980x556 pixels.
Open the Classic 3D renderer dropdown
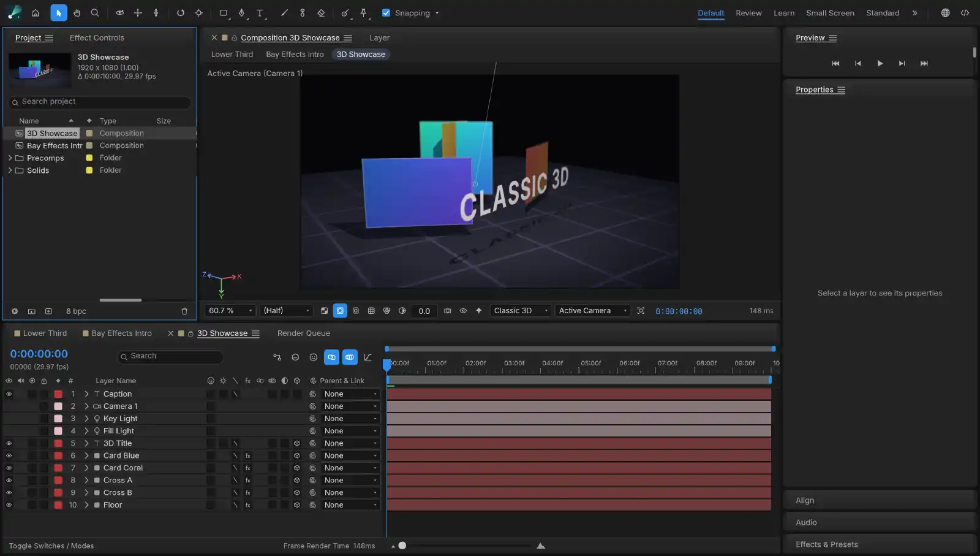521,311
